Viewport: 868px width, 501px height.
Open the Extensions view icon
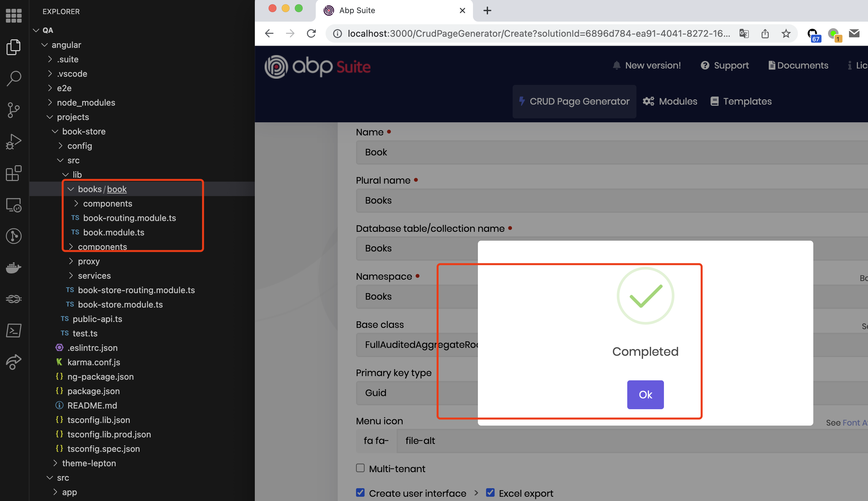(14, 173)
